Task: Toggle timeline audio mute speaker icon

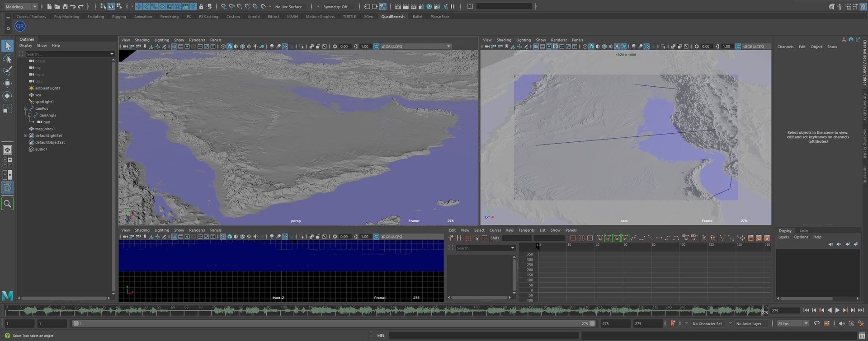Action: click(x=841, y=323)
